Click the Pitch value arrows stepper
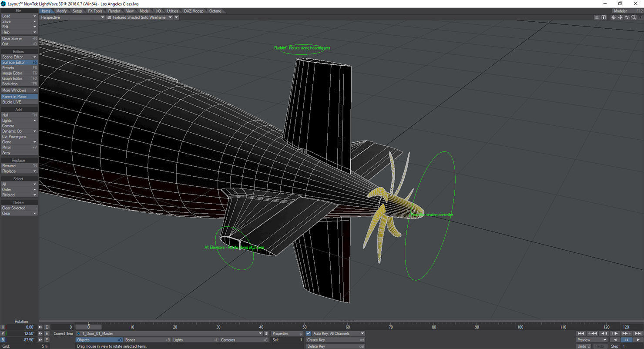Image resolution: width=644 pixels, height=349 pixels. click(x=40, y=334)
